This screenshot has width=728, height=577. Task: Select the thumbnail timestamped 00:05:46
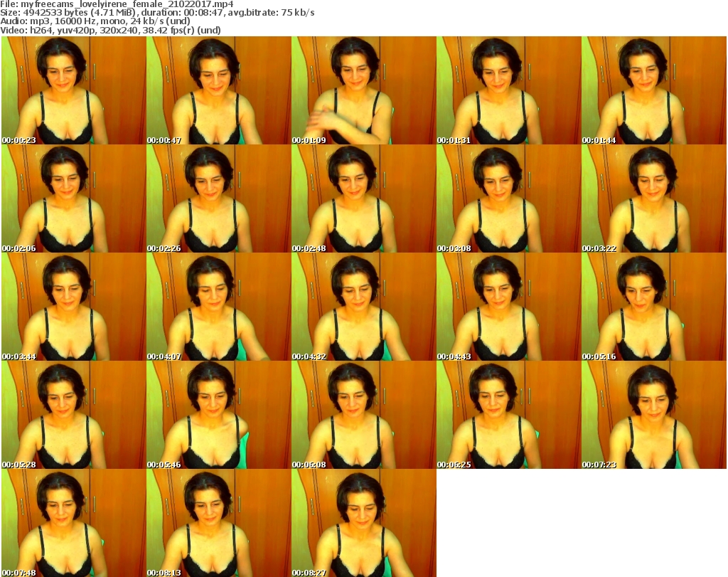(219, 415)
